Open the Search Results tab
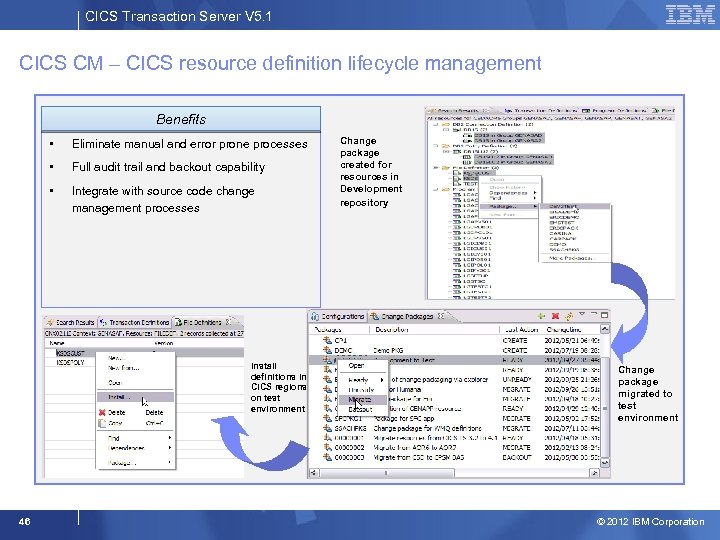The width and height of the screenshot is (720, 540). tap(70, 322)
